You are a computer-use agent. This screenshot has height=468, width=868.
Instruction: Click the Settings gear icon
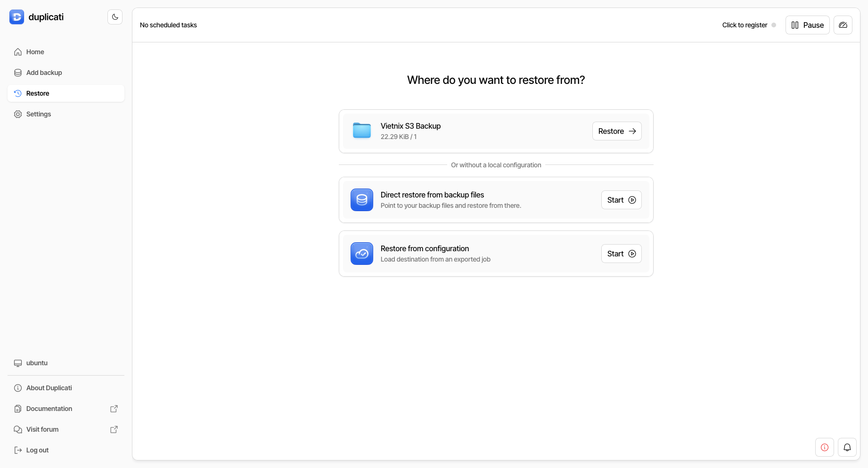[17, 114]
